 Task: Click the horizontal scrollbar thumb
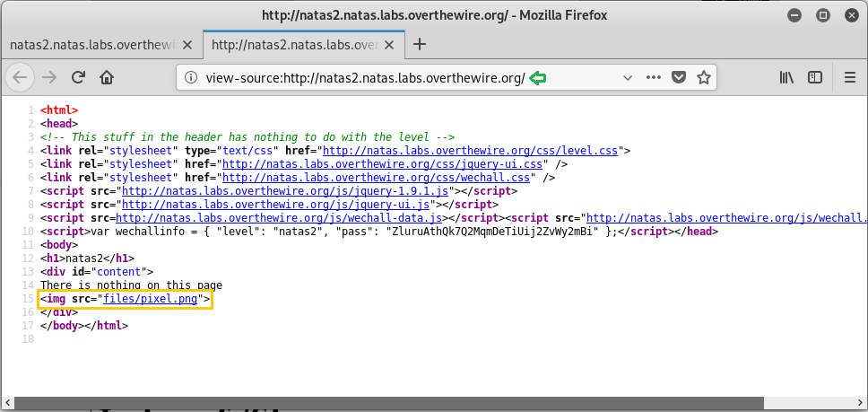[x=387, y=403]
